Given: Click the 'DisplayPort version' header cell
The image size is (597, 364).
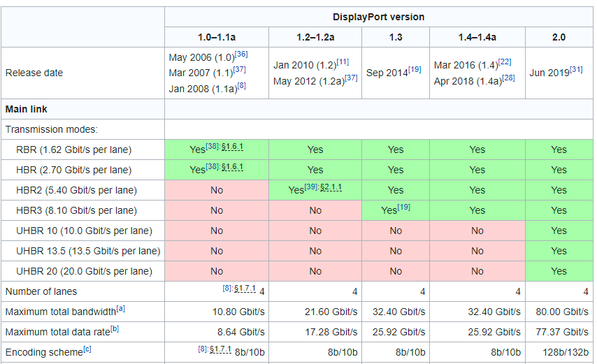Looking at the screenshot, I should (378, 17).
